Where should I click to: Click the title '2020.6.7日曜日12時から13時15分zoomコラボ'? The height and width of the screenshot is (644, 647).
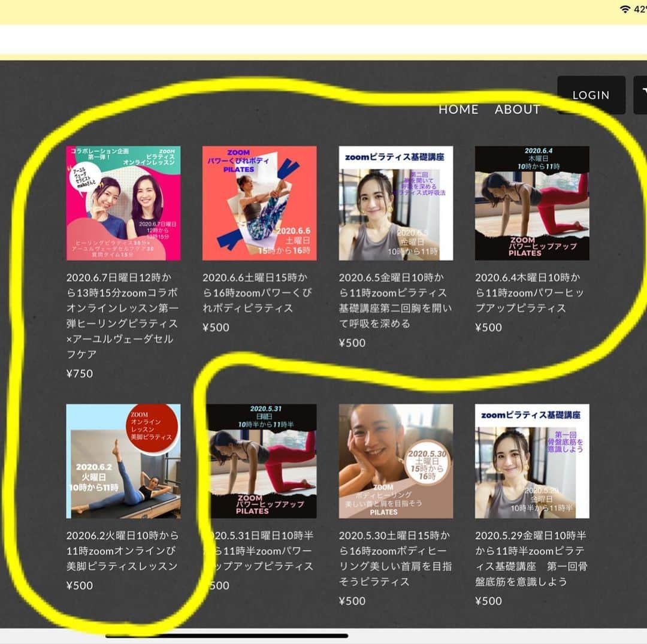pos(123,316)
